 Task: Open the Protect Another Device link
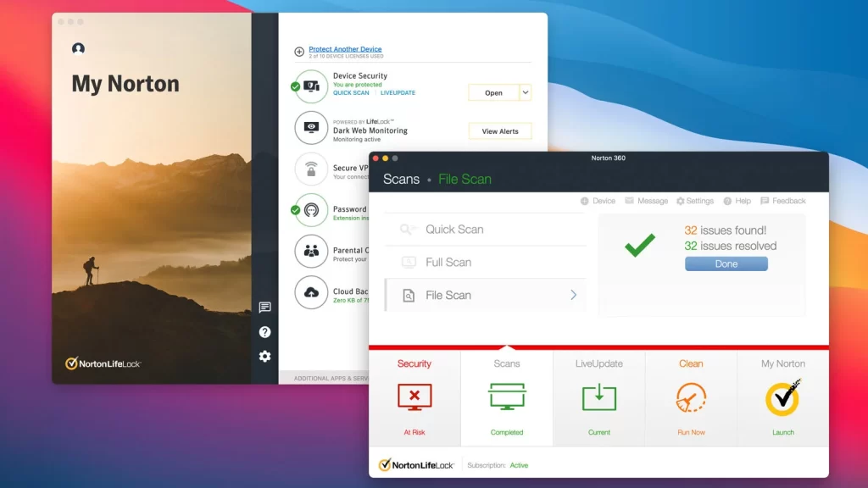(345, 49)
